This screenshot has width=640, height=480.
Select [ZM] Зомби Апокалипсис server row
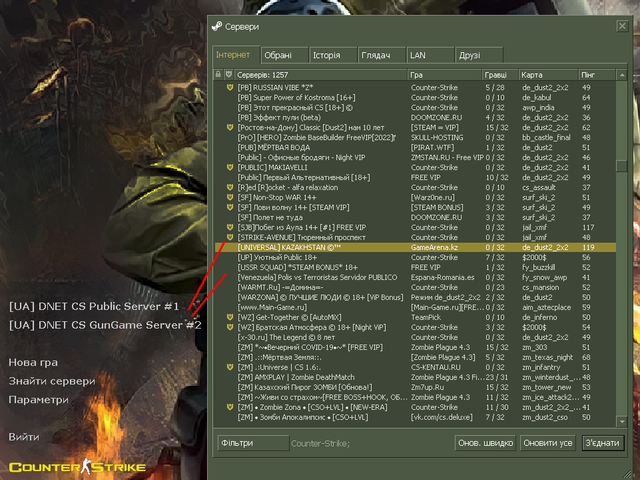[x=415, y=417]
